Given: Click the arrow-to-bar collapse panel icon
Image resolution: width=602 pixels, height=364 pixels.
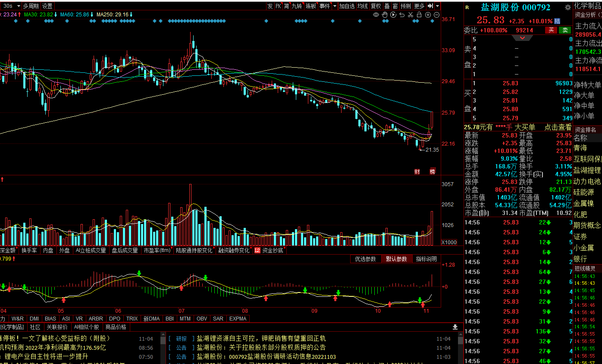Looking at the screenshot, I should click(430, 6).
